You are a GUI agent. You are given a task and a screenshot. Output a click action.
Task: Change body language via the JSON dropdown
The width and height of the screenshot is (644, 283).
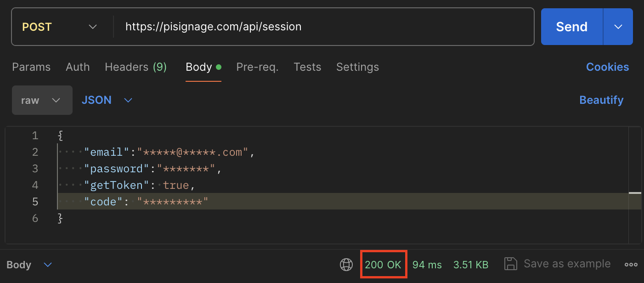pos(107,100)
